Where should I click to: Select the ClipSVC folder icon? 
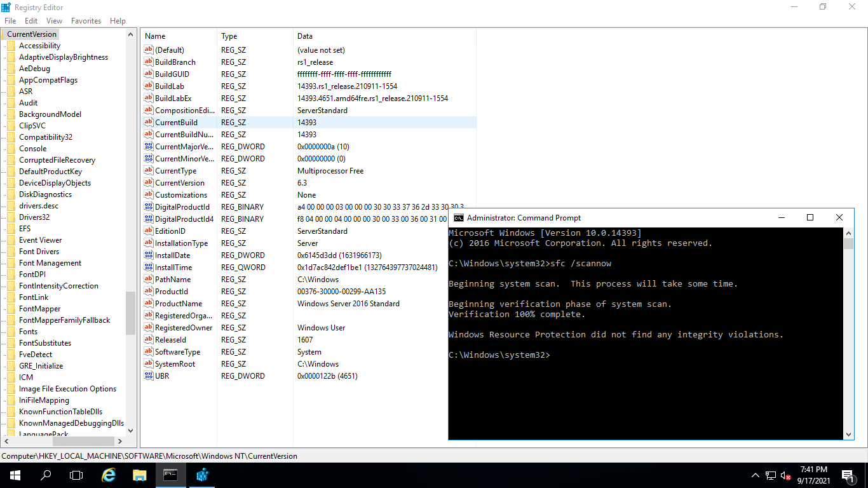[11, 126]
